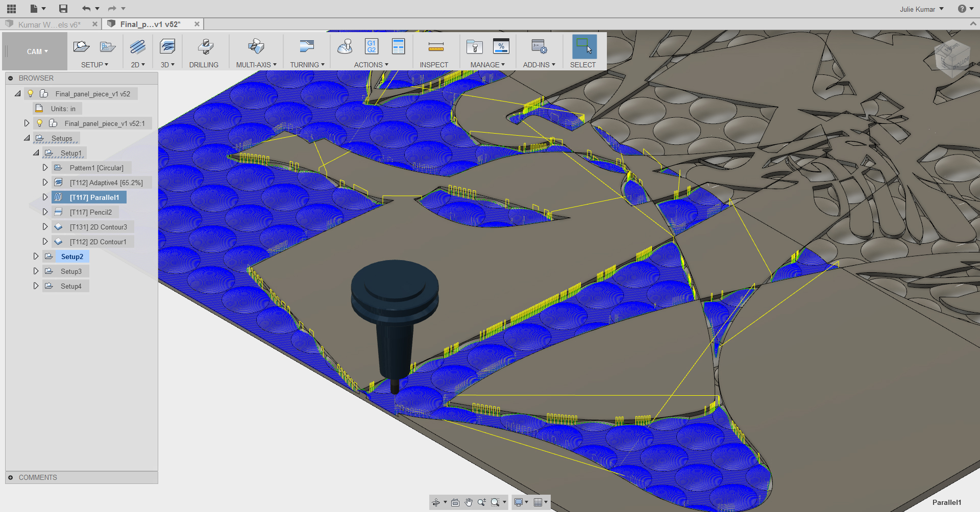Click the Zoom plus-minus icon
The height and width of the screenshot is (512, 980).
click(x=482, y=502)
